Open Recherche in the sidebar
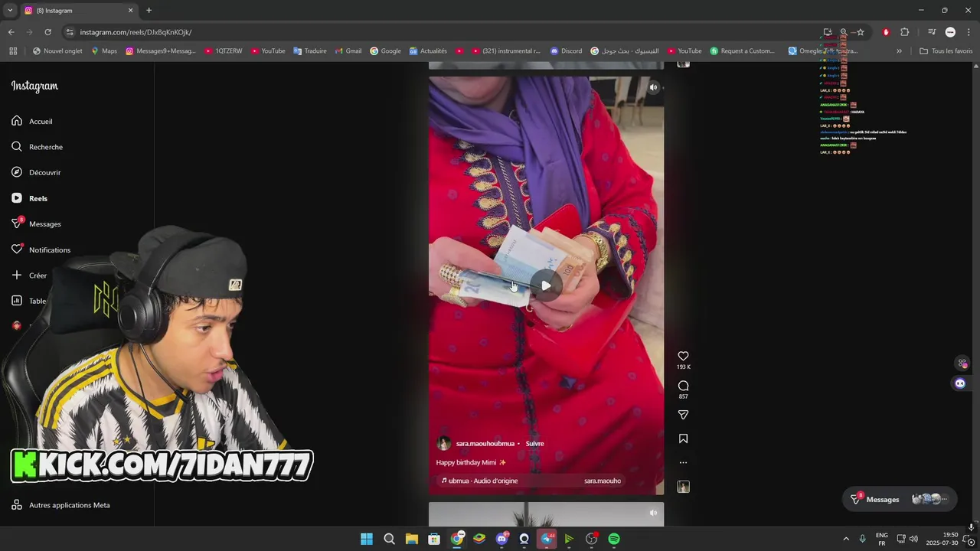 pyautogui.click(x=37, y=147)
